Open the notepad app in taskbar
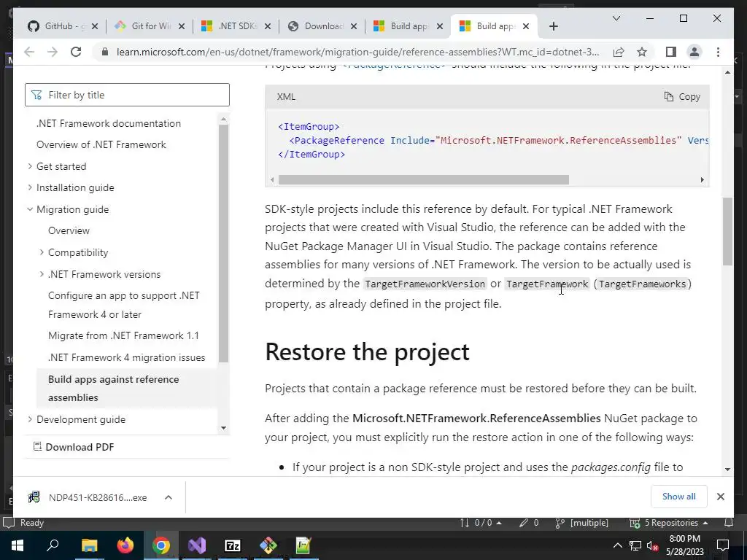The image size is (747, 560). point(303,545)
